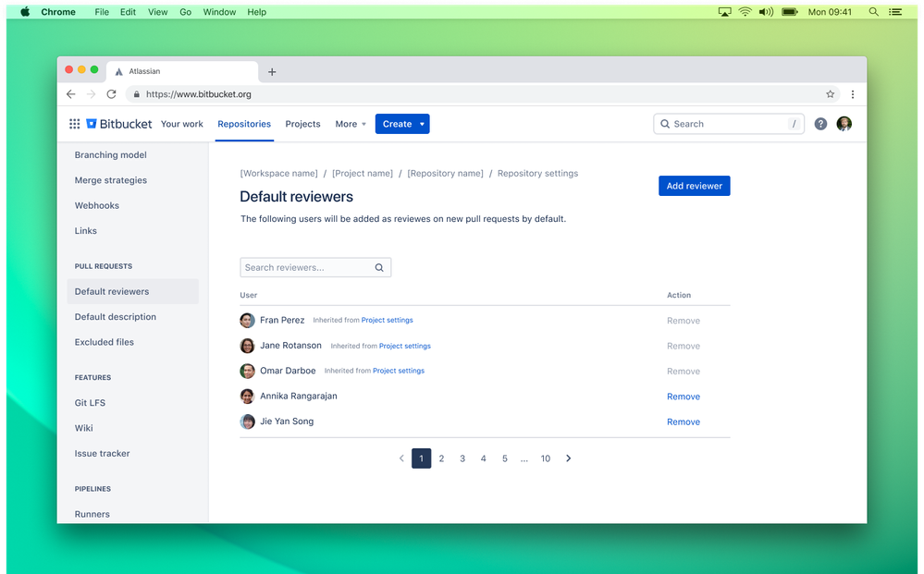
Task: Open Webhooks in sidebar
Action: tap(96, 205)
